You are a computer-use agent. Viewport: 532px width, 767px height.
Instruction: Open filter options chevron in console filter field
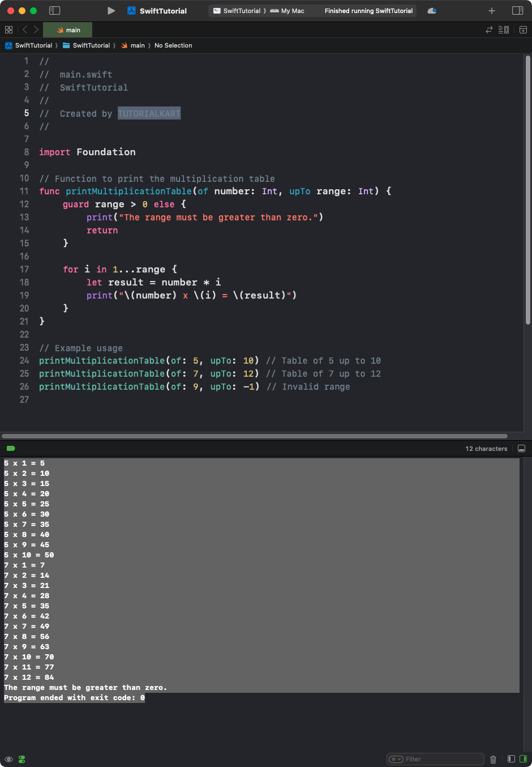coord(397,759)
